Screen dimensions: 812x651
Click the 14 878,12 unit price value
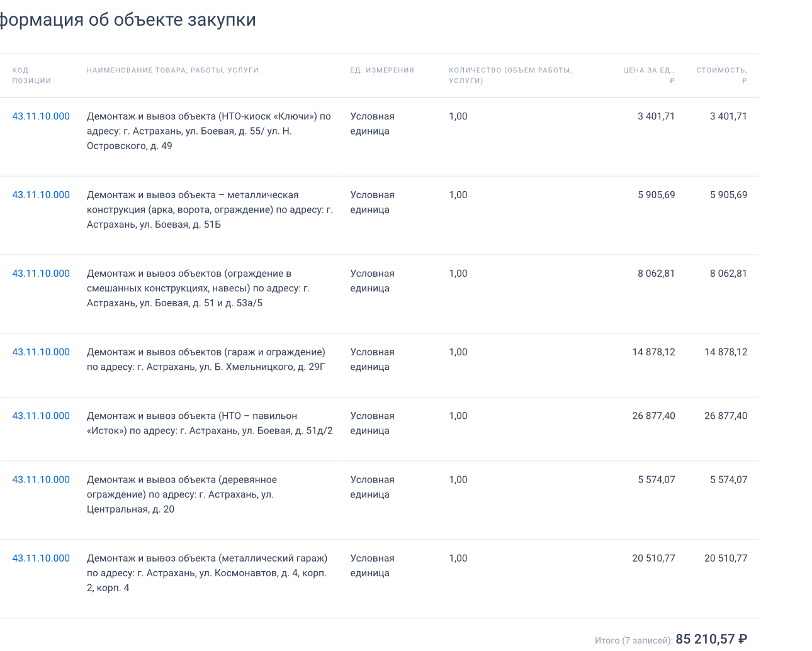[653, 352]
